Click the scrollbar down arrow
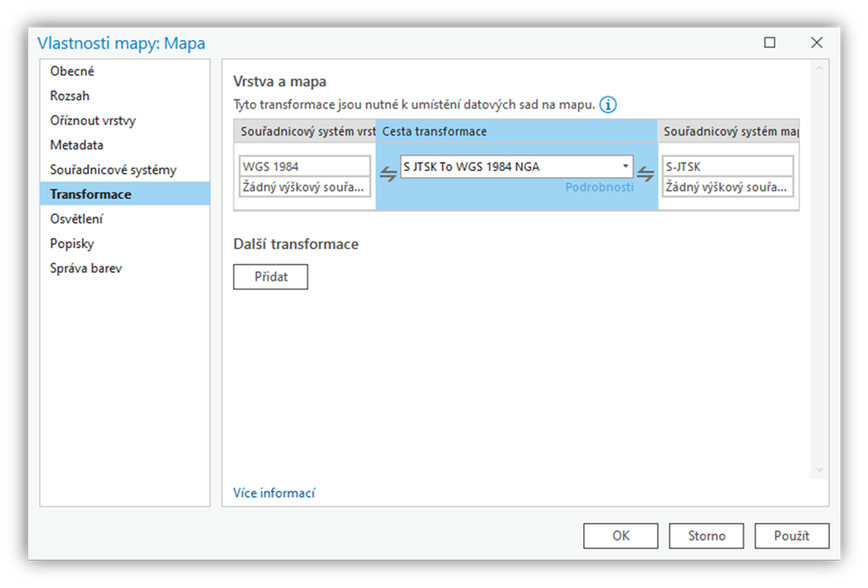868x588 pixels. (x=819, y=470)
